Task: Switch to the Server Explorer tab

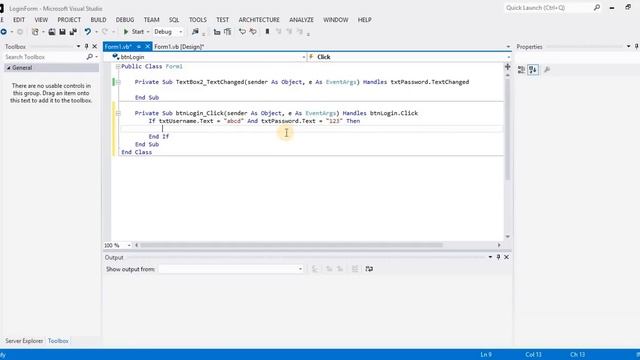Action: 24,341
